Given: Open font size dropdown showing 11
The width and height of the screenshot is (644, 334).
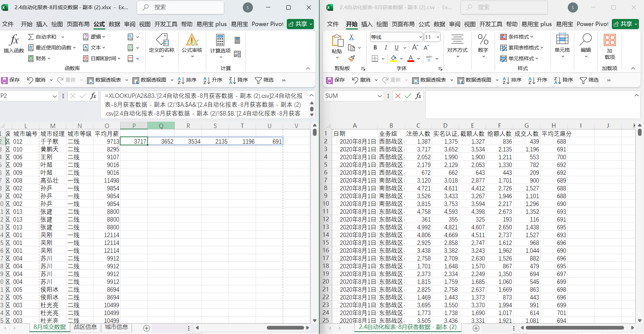Looking at the screenshot, I should [x=438, y=37].
